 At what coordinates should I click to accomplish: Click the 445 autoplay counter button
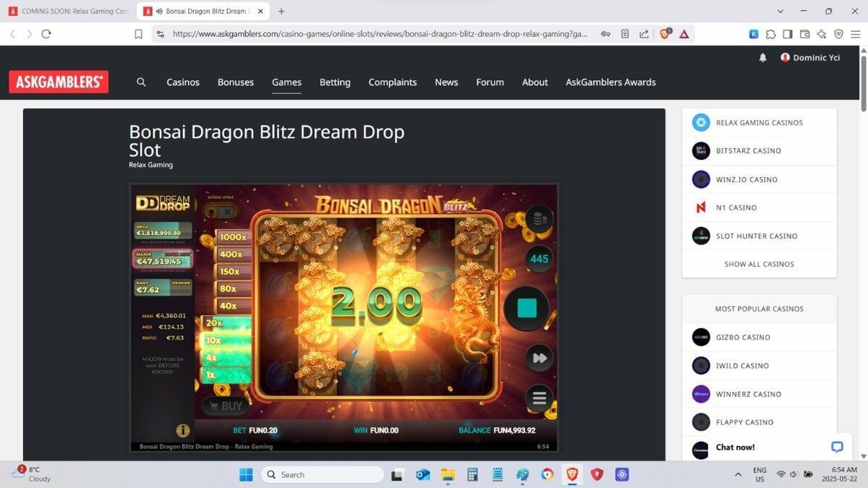(539, 259)
